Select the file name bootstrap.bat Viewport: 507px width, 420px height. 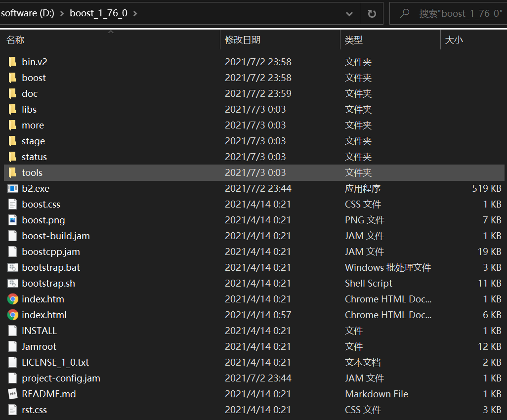(51, 268)
